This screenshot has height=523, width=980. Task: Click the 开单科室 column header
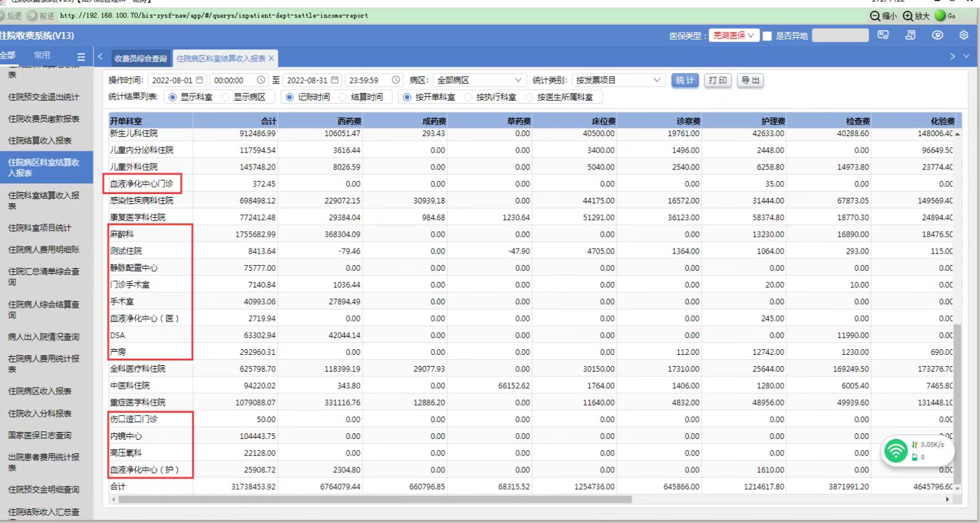pyautogui.click(x=150, y=121)
